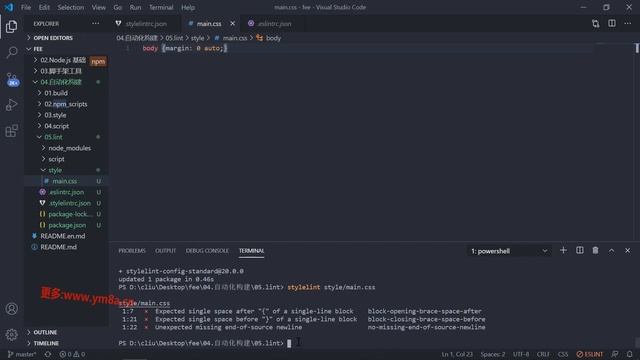Expand 03.style folder

tap(55, 115)
